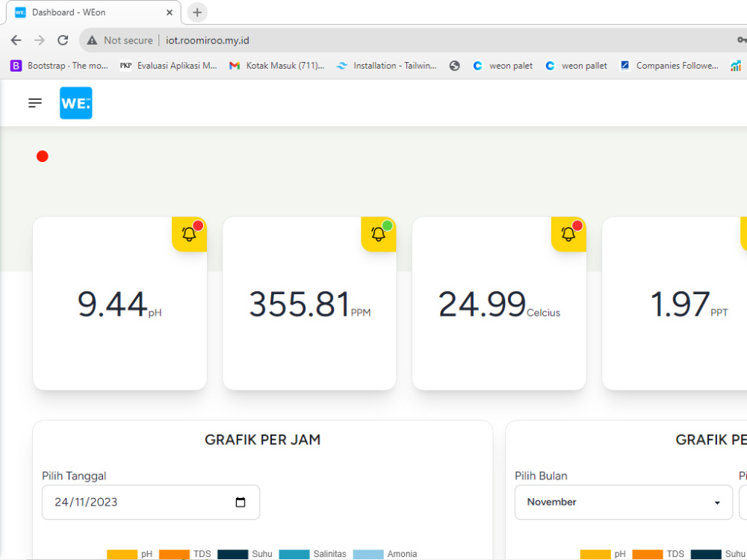Open the Bootstrap bookmark
747x560 pixels.
pyautogui.click(x=60, y=66)
